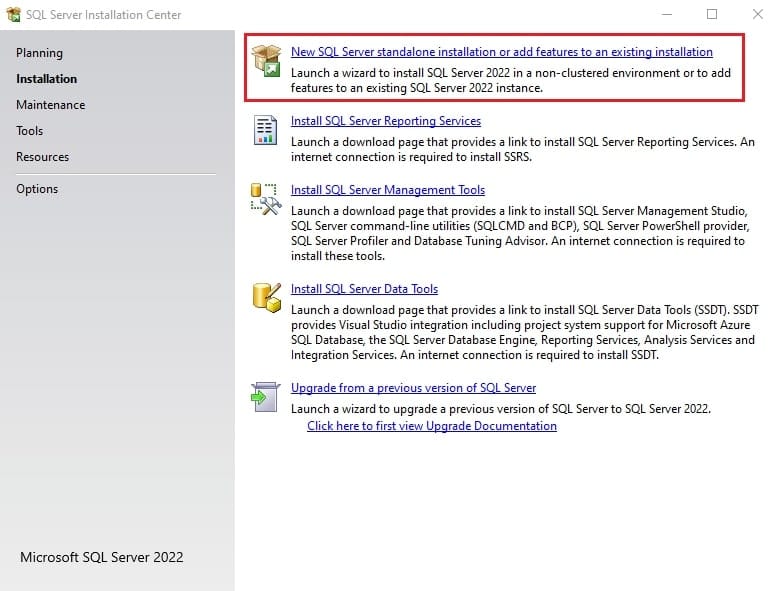Minimize the Installation Center window

pyautogui.click(x=667, y=14)
